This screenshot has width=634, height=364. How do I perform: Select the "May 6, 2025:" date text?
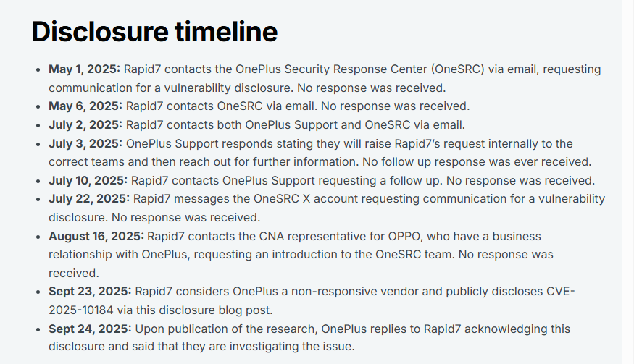coord(85,106)
